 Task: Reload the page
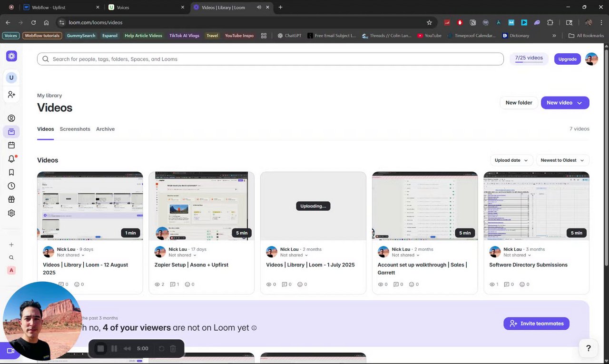pyautogui.click(x=33, y=22)
